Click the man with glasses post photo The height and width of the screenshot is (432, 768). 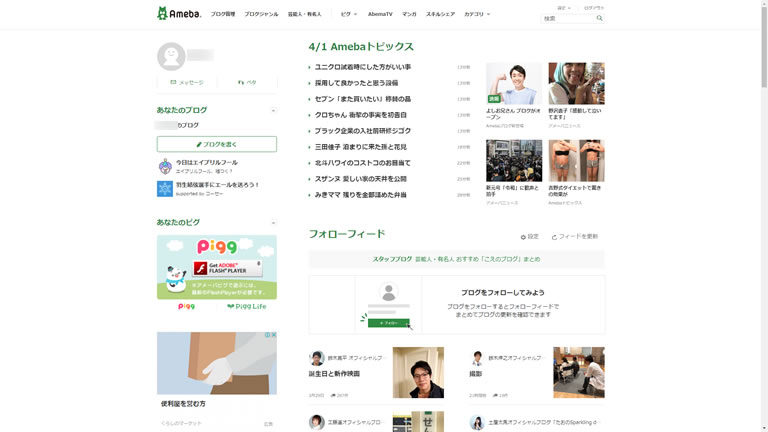(x=418, y=372)
